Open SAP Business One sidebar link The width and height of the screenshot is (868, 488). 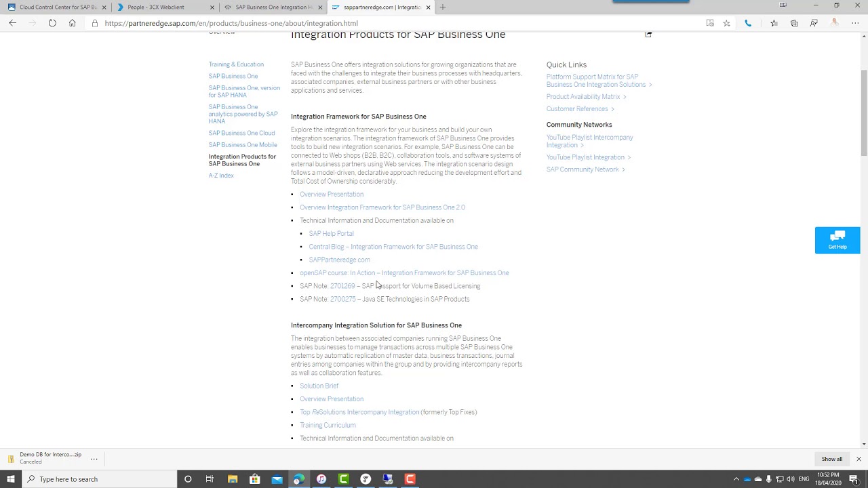click(x=233, y=76)
